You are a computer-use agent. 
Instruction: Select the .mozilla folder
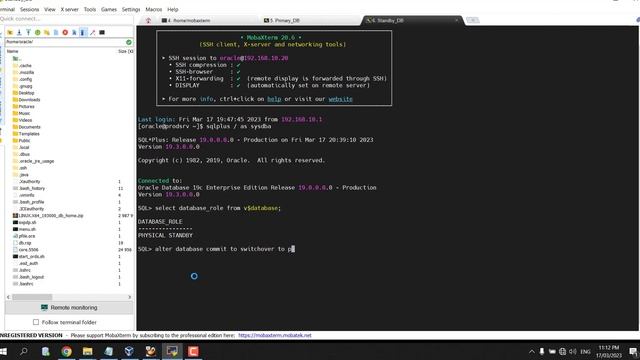coord(27,72)
